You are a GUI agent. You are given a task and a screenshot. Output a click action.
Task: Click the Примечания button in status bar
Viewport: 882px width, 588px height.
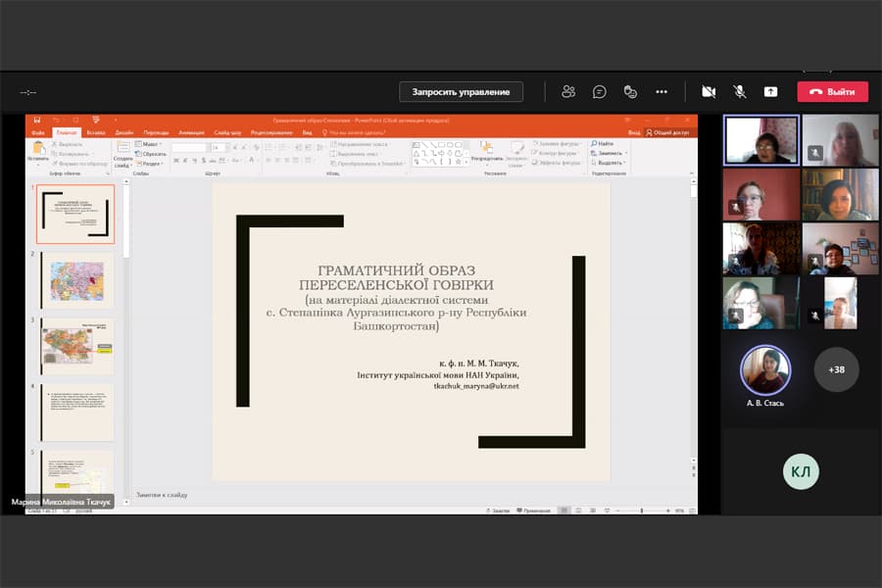533,511
